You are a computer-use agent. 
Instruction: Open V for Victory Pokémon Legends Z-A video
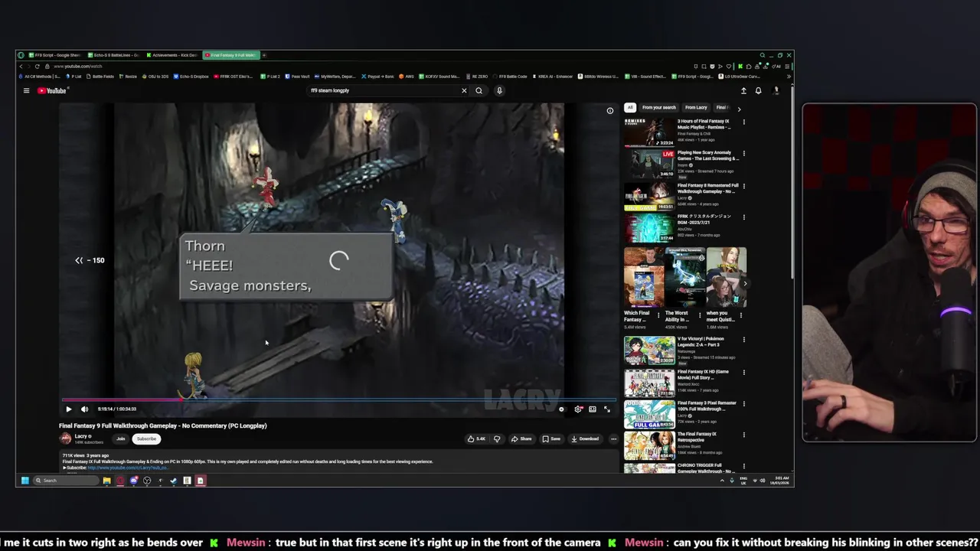pyautogui.click(x=649, y=350)
